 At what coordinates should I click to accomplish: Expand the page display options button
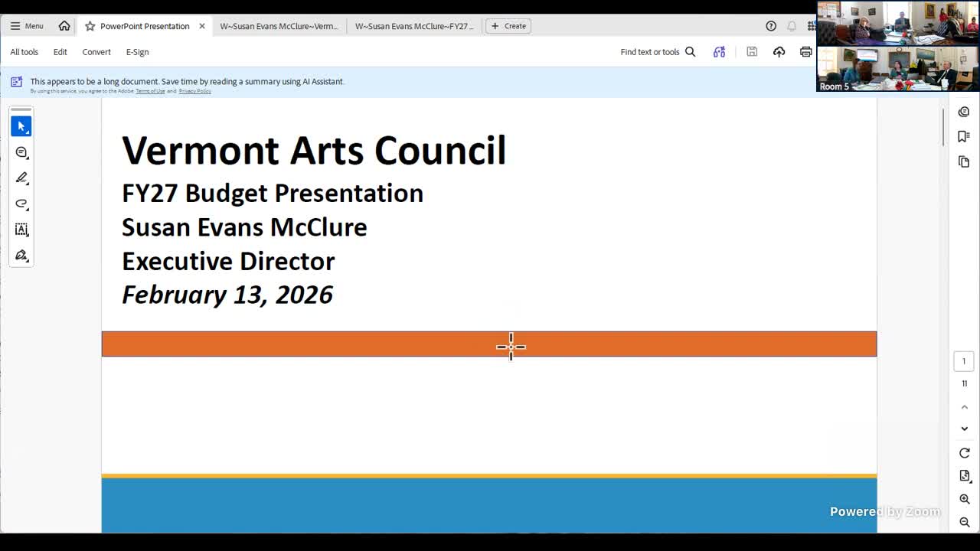[964, 476]
